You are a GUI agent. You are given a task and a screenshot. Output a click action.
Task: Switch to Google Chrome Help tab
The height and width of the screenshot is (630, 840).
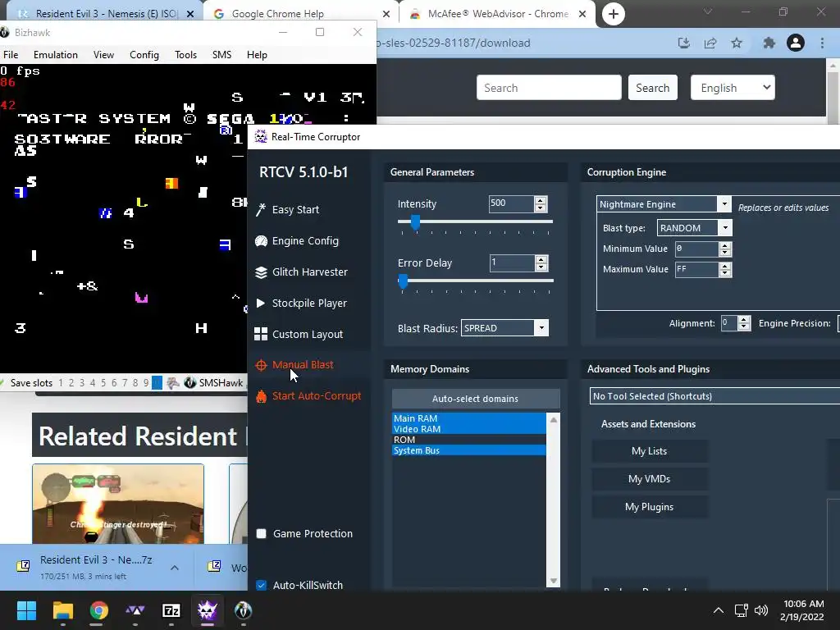[300, 14]
